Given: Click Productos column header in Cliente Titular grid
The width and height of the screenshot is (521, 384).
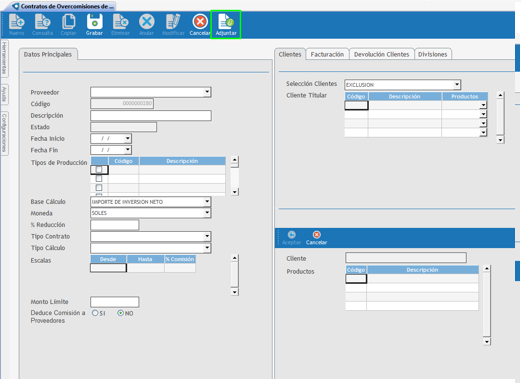Looking at the screenshot, I should 465,96.
